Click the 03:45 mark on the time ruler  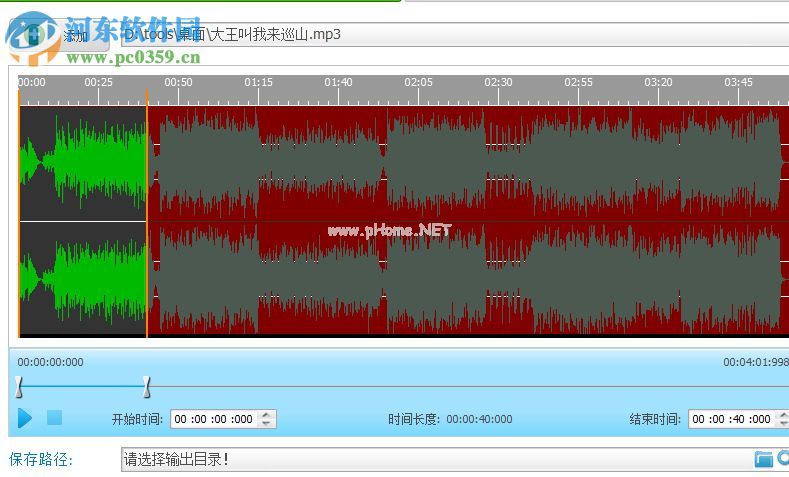[x=739, y=82]
